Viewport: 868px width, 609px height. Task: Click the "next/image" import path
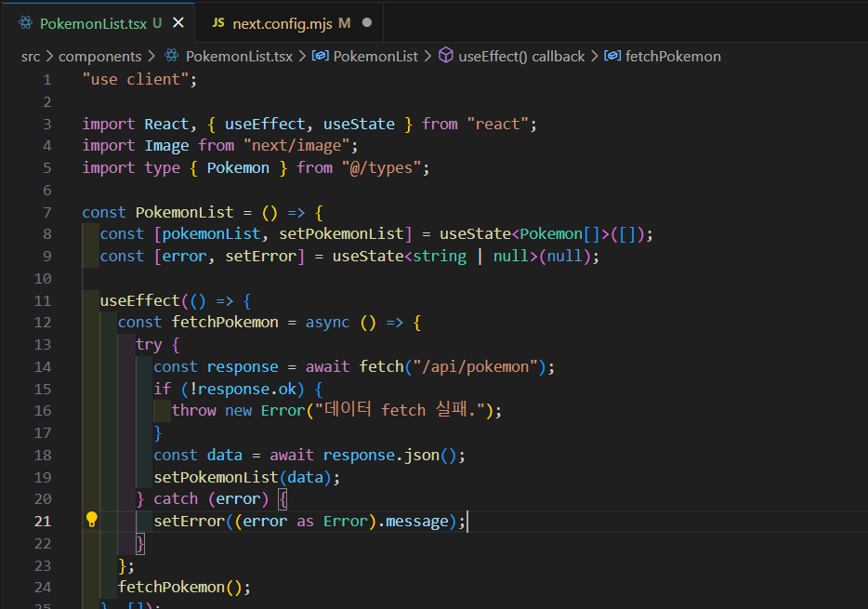point(296,146)
